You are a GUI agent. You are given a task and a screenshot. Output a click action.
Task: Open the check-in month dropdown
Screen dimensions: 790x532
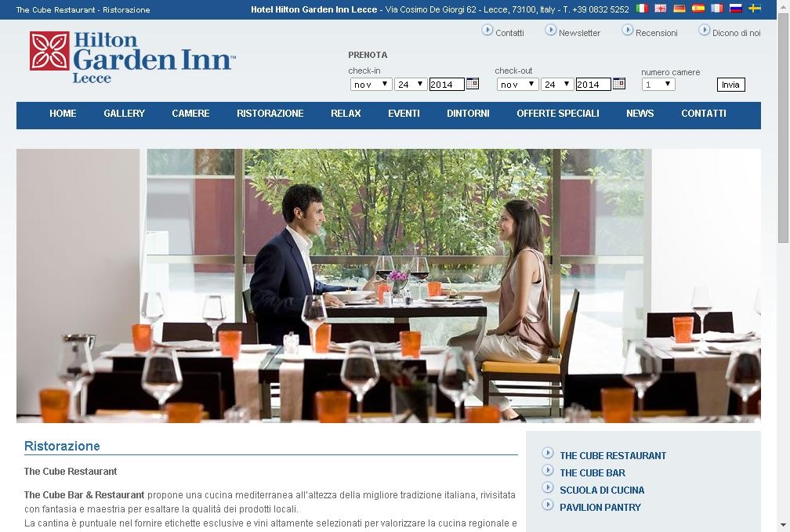pos(371,84)
